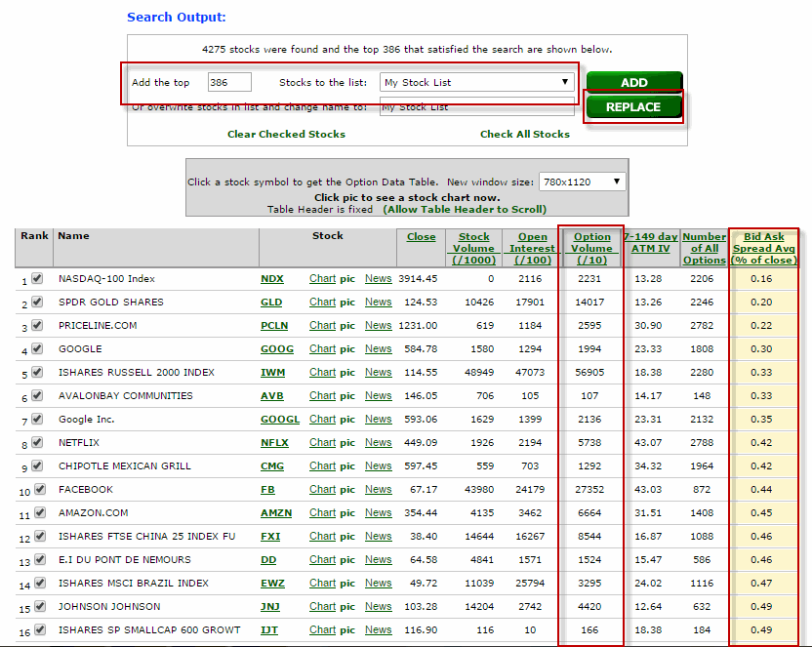Viewport: 812px width, 647px height.
Task: Toggle the JOHNSON JOHNSON checkbox
Action: point(40,606)
